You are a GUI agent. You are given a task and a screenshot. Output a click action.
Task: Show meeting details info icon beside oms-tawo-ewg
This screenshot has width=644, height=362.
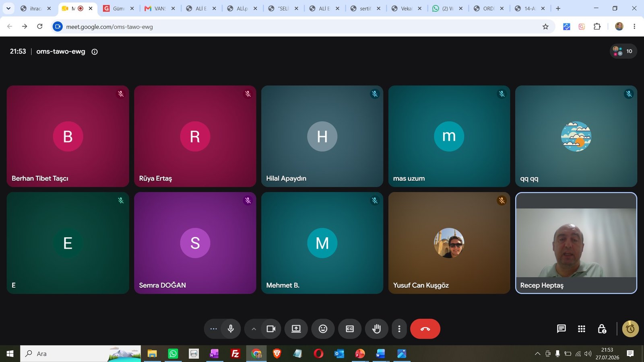(95, 51)
